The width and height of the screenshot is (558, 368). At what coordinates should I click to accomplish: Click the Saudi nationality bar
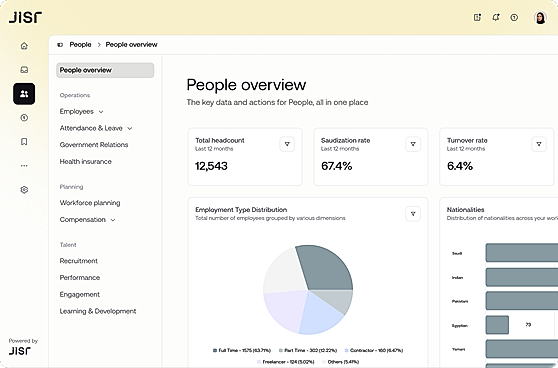point(522,253)
